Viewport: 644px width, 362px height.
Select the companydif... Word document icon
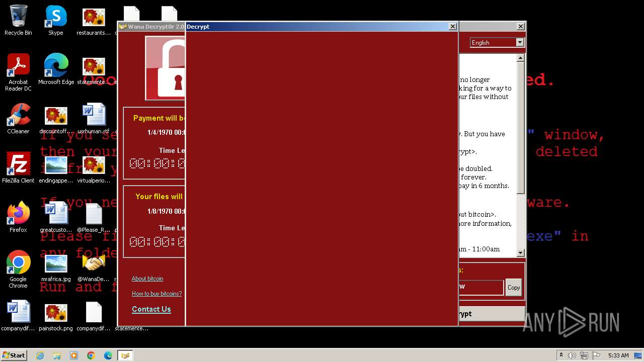click(18, 316)
